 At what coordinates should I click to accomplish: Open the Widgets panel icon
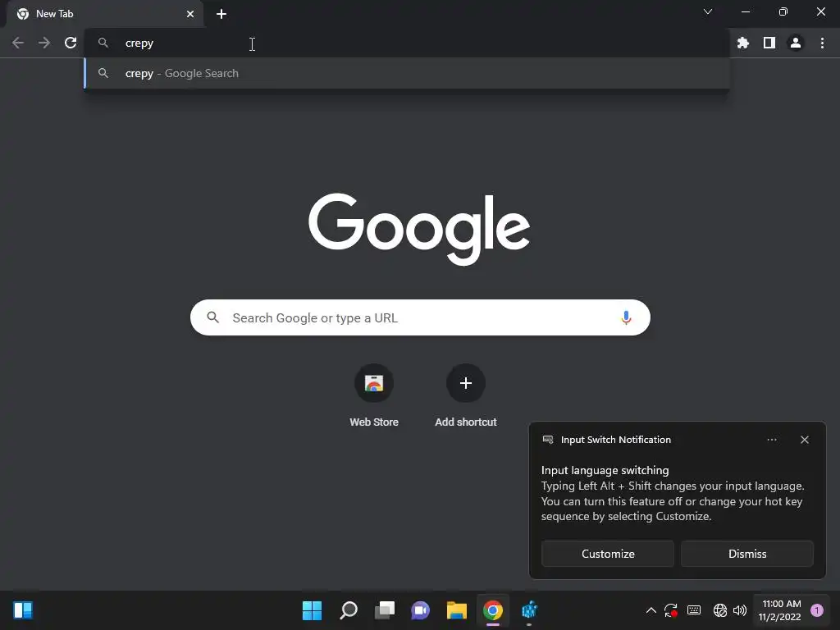(x=23, y=610)
